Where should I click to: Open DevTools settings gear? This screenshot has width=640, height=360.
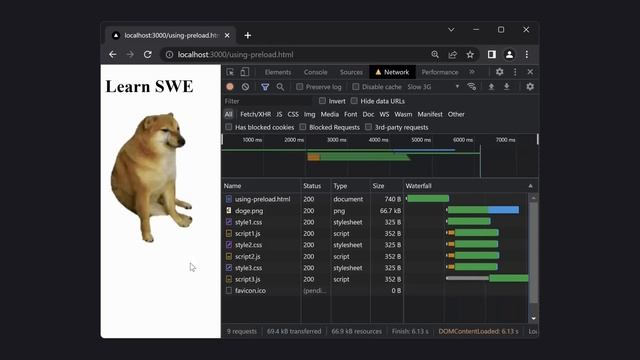coord(500,72)
